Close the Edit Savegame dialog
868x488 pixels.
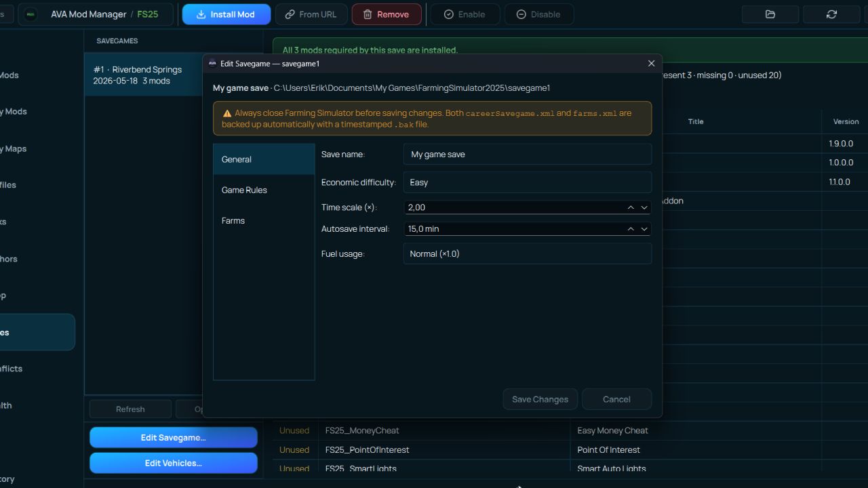pyautogui.click(x=651, y=63)
